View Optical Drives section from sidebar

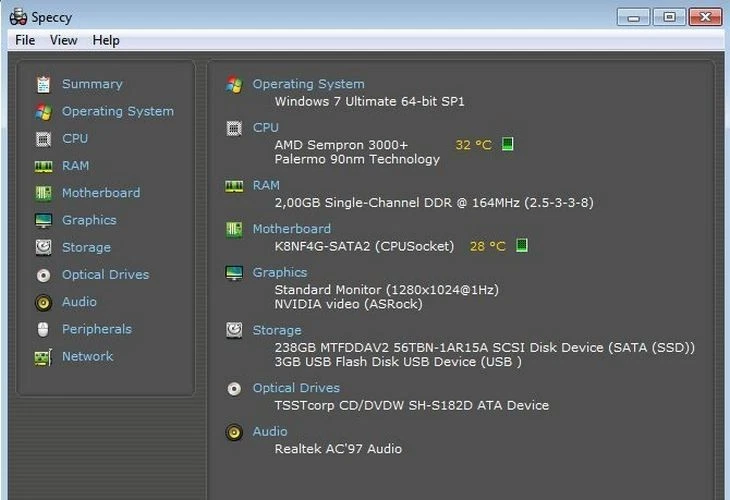(106, 275)
